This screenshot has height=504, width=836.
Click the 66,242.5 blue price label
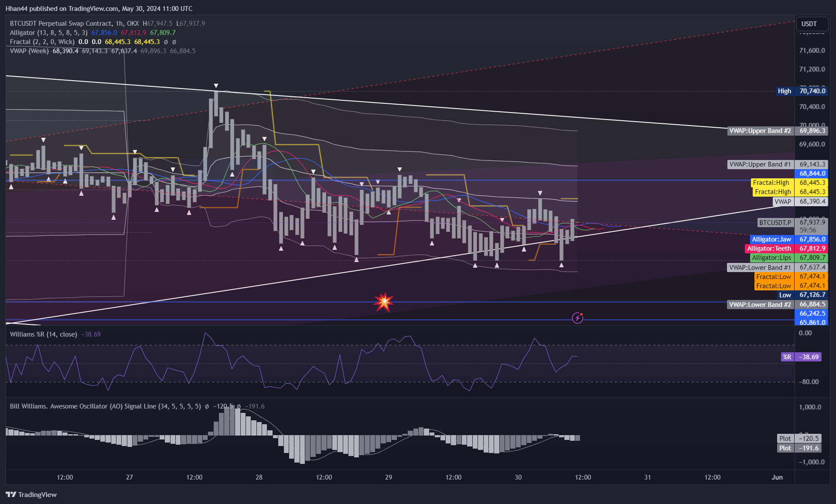pyautogui.click(x=812, y=313)
